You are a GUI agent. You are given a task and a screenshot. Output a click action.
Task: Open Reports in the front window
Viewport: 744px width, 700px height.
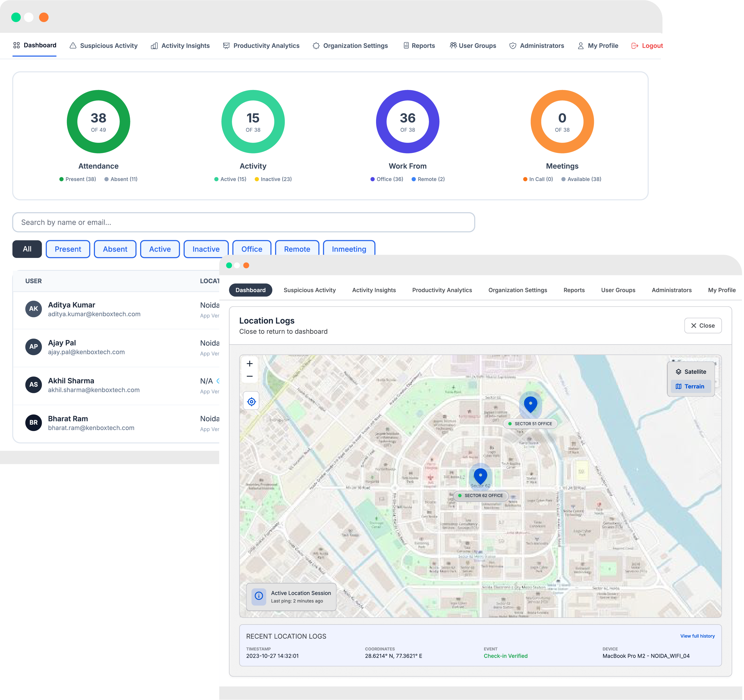[575, 290]
